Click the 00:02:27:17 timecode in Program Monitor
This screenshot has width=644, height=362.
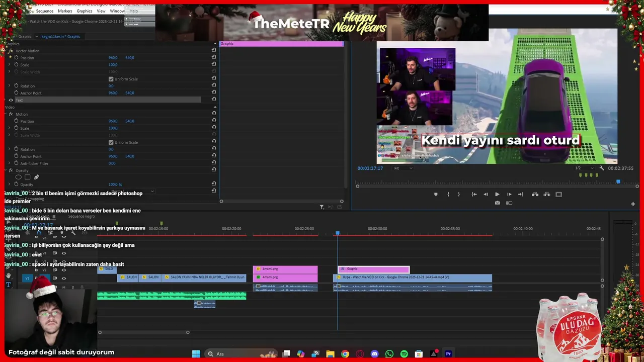370,168
